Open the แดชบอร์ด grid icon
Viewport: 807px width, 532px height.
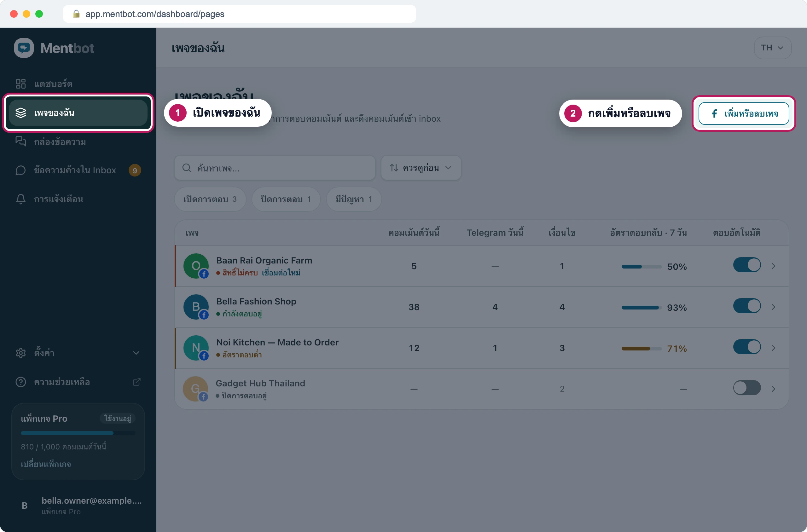point(21,84)
